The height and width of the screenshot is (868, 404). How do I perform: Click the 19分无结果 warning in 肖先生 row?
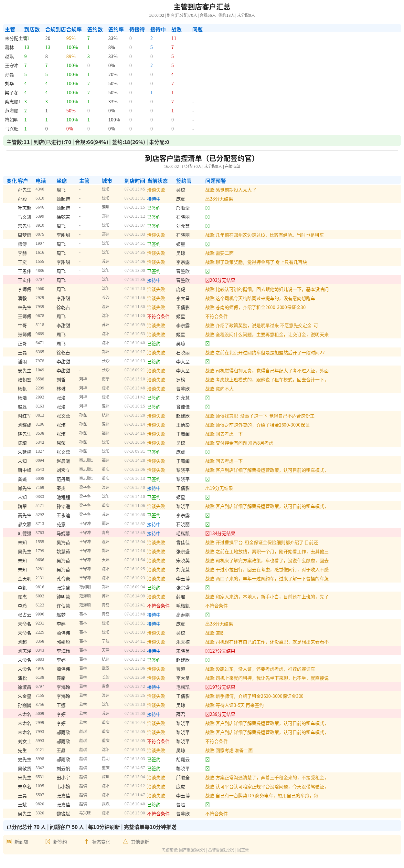click(x=219, y=488)
